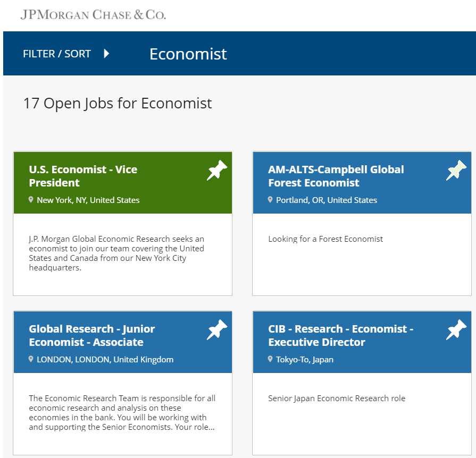Select the 'Looking for a Forest Economist' description
This screenshot has width=476, height=458.
point(325,239)
